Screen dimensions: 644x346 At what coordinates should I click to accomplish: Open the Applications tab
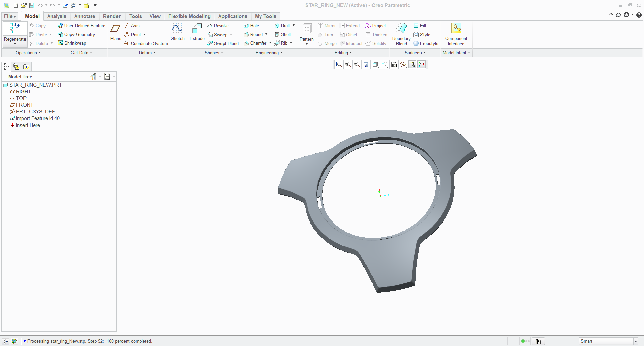233,16
